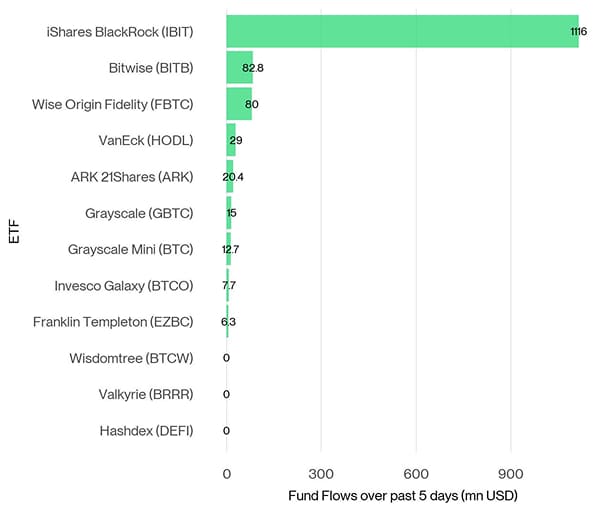
Task: Click the Valkyrie (BRRR) label
Action: coord(146,394)
